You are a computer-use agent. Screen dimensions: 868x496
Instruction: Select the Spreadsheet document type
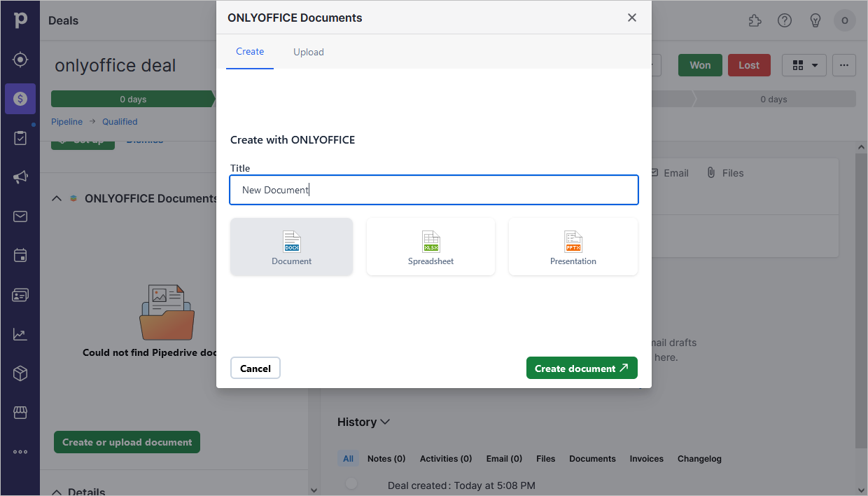click(x=430, y=246)
